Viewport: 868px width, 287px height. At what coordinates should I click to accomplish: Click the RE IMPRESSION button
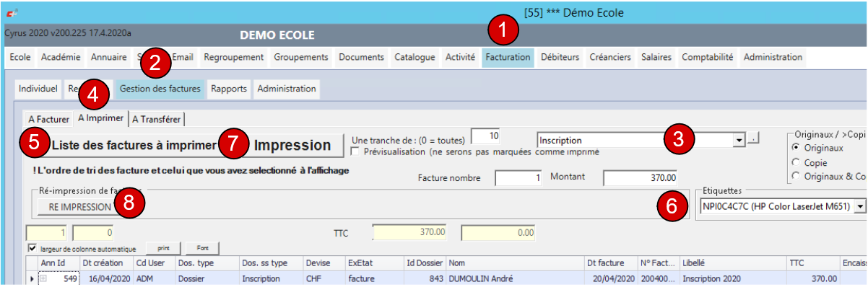click(x=79, y=207)
